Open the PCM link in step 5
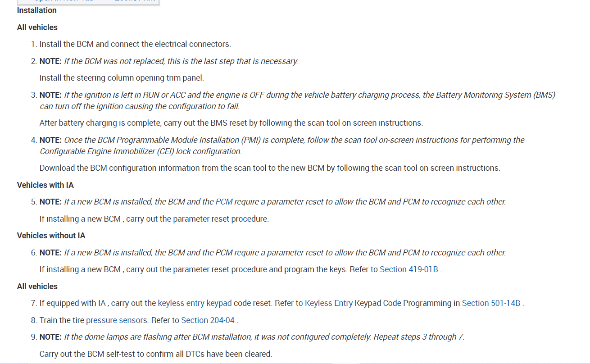This screenshot has height=364, width=590. tap(224, 202)
